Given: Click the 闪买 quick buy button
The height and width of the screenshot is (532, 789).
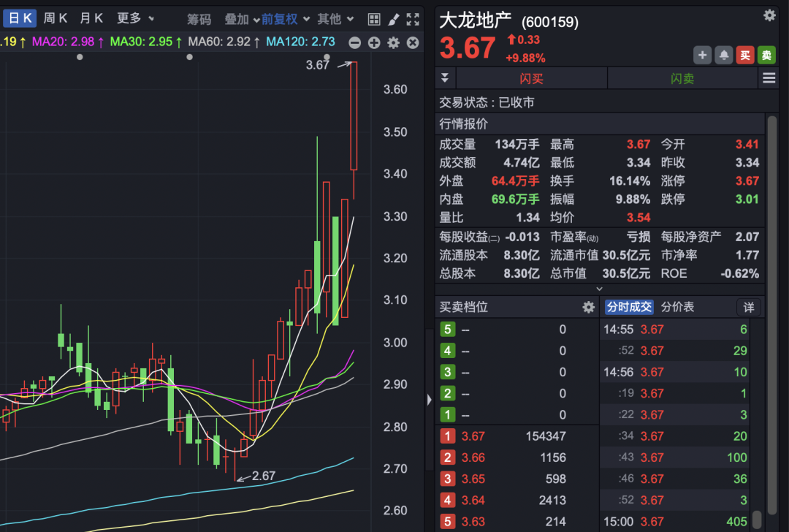Looking at the screenshot, I should [x=531, y=79].
